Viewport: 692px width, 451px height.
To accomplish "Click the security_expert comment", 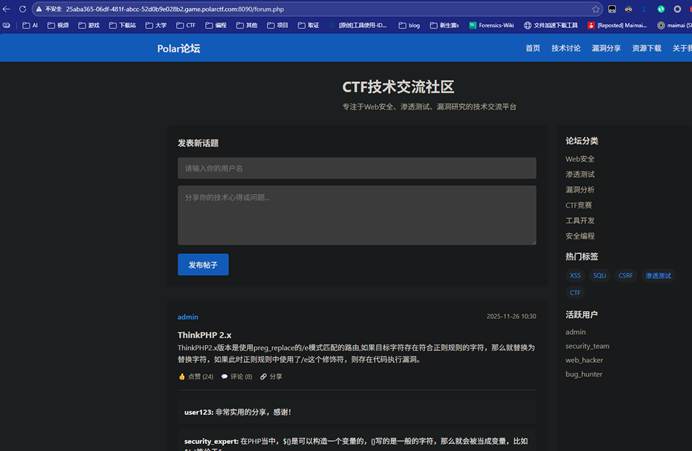I will (357, 441).
